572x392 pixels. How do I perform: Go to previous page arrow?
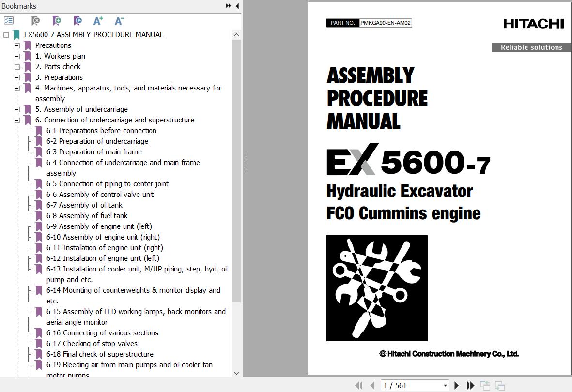(x=372, y=385)
